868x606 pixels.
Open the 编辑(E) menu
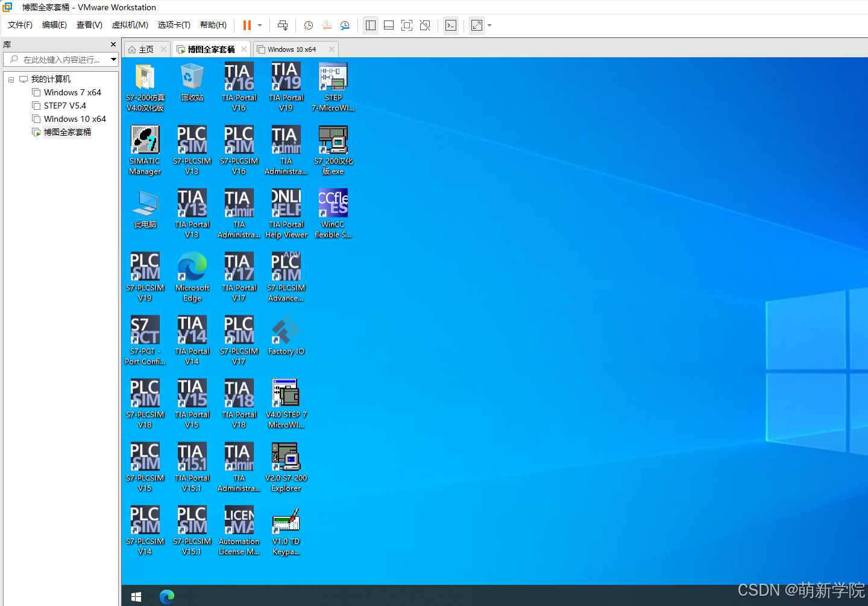coord(54,25)
